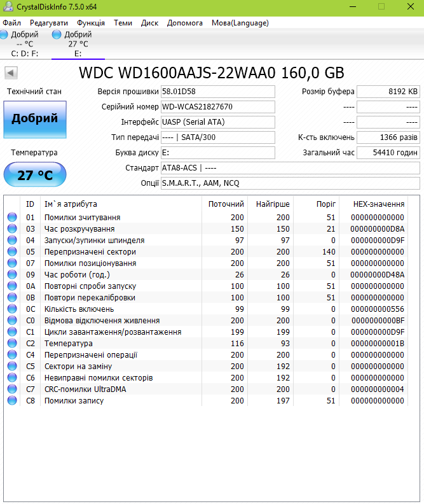Open the Функція menu

click(91, 23)
